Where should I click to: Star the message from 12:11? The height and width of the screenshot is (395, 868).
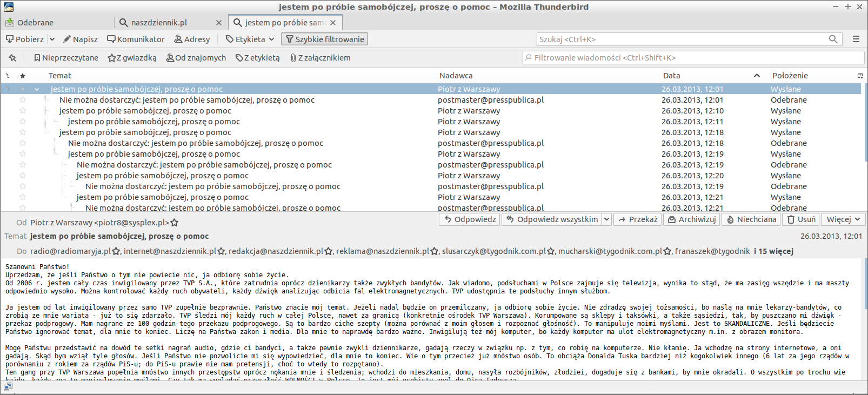[23, 122]
